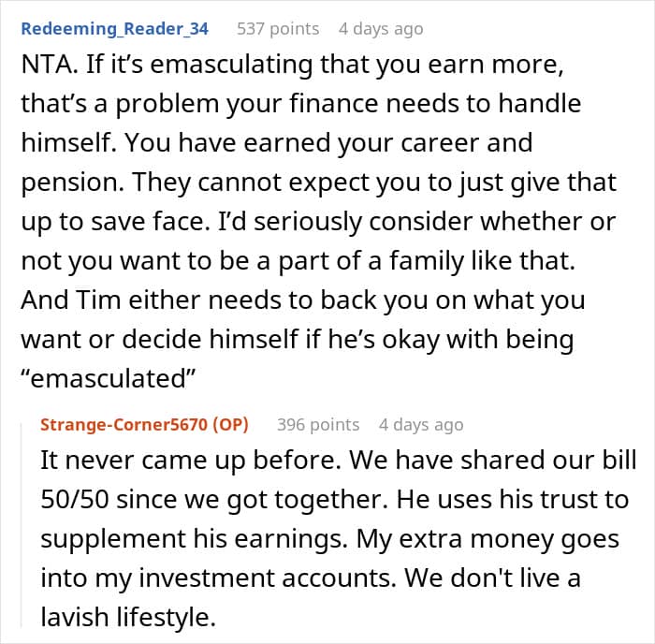Click the phrase family like that

click(x=483, y=261)
